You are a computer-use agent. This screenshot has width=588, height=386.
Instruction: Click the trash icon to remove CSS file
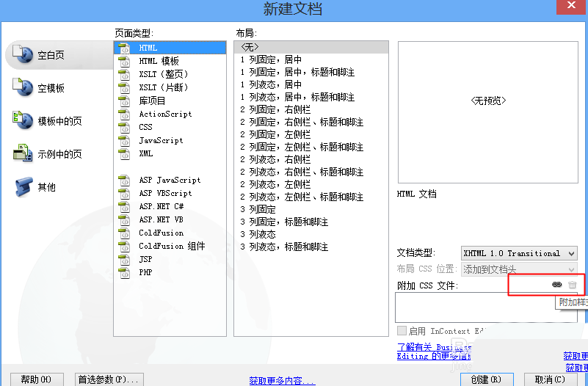pos(573,285)
